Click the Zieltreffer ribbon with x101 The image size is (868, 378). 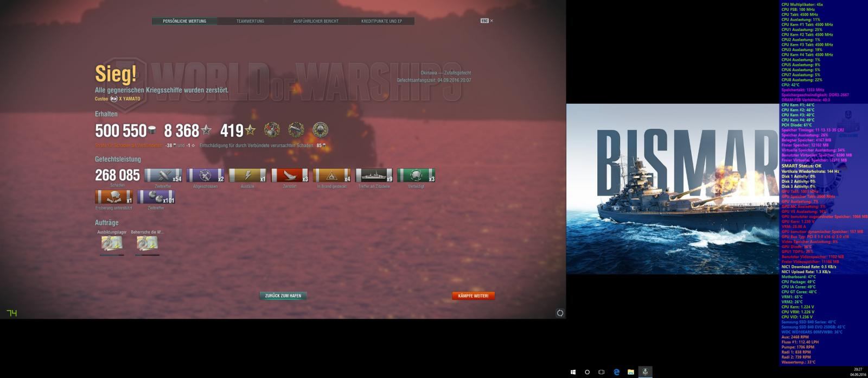point(156,197)
